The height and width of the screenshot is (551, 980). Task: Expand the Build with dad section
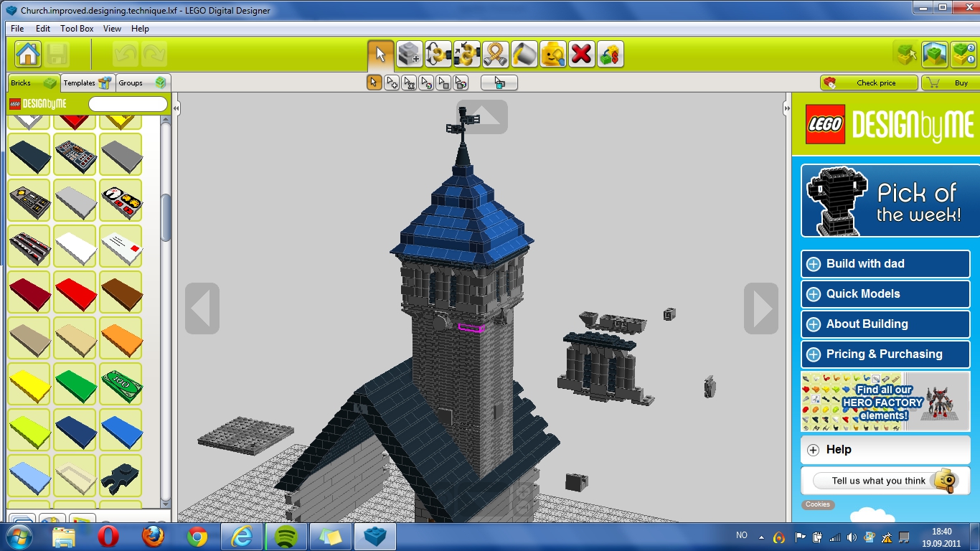885,264
